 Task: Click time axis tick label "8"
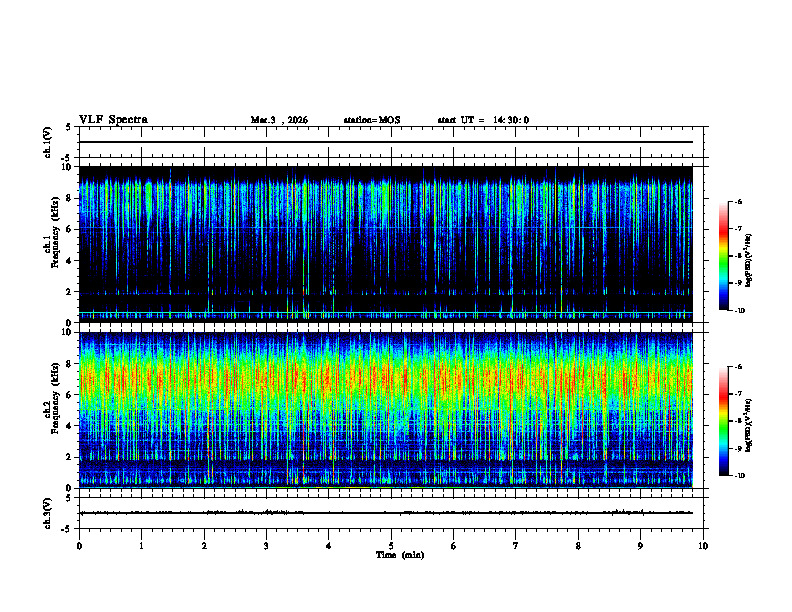click(x=578, y=546)
